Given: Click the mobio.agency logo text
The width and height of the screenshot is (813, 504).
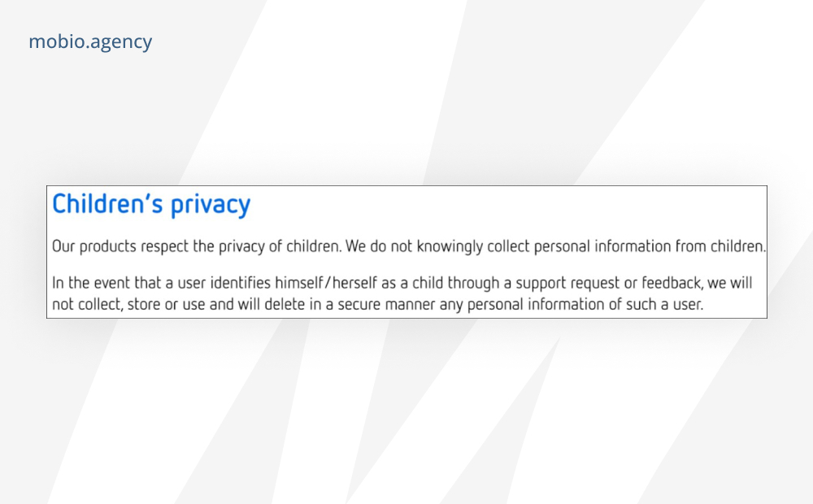Looking at the screenshot, I should (x=90, y=42).
